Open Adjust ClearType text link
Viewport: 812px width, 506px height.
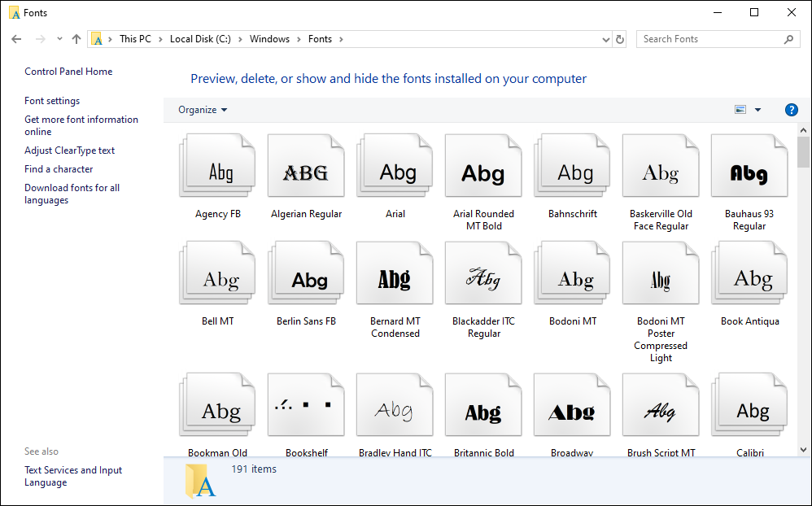tap(69, 150)
